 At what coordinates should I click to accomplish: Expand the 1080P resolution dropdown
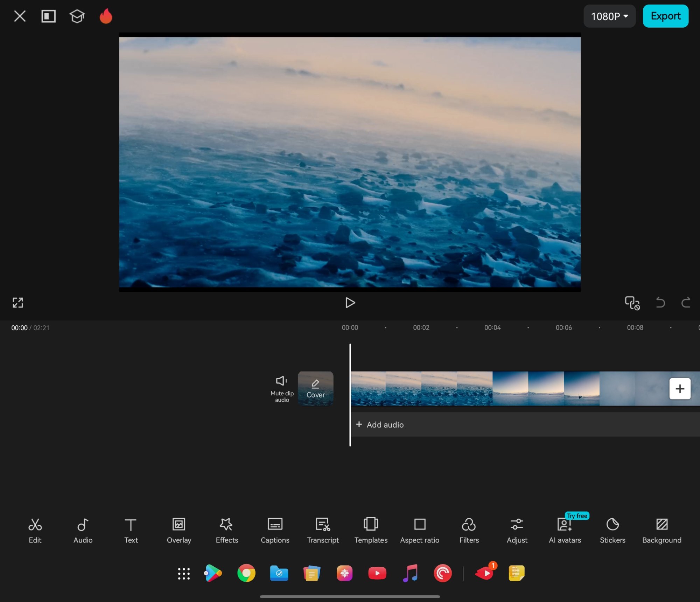(x=609, y=16)
